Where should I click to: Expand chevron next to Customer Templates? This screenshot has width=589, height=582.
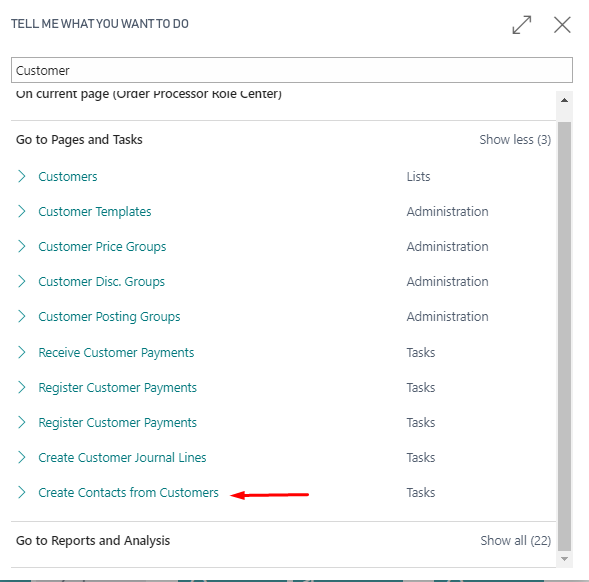(x=22, y=211)
